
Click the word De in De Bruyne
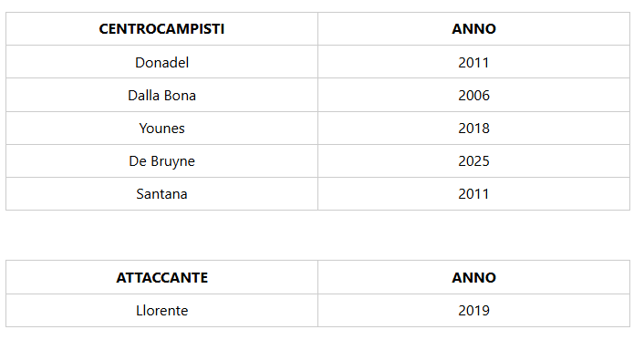click(x=138, y=161)
